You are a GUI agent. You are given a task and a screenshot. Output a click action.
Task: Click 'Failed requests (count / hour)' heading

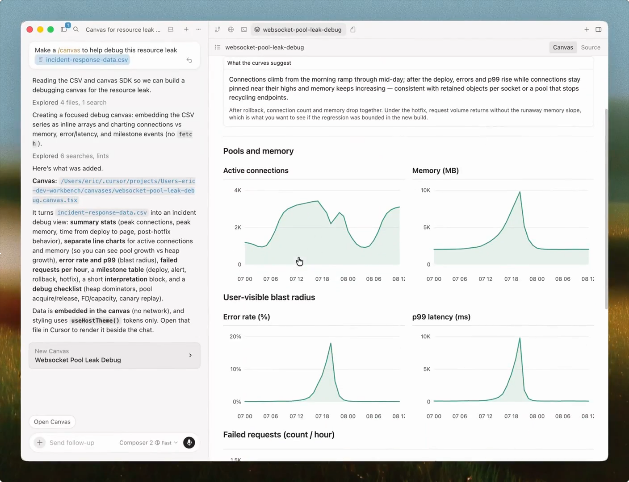pos(279,435)
